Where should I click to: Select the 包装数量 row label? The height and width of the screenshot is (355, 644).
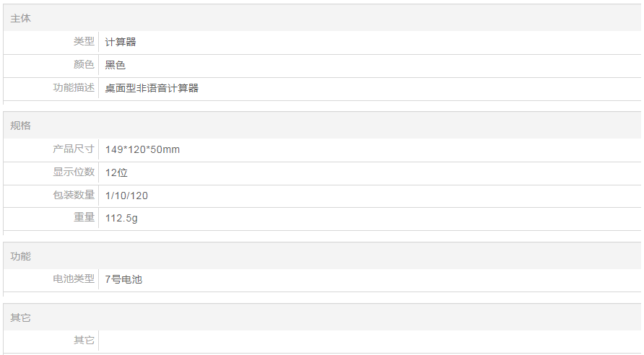point(74,196)
